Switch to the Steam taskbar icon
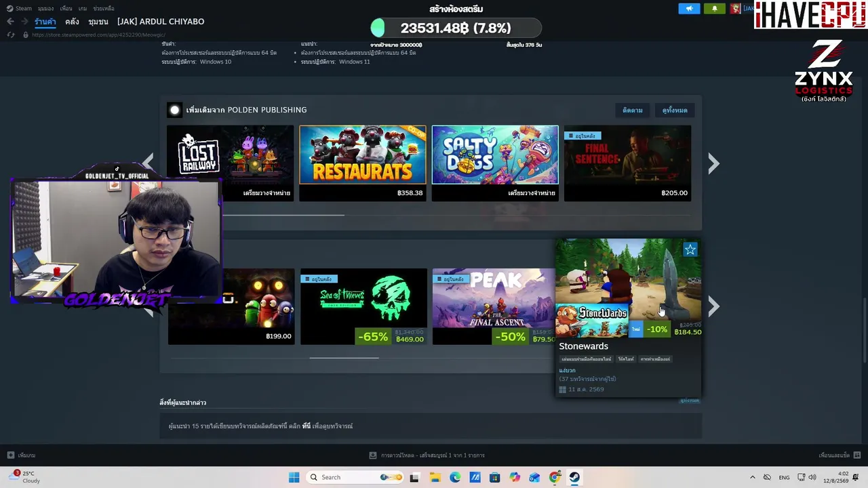The image size is (868, 488). (574, 477)
